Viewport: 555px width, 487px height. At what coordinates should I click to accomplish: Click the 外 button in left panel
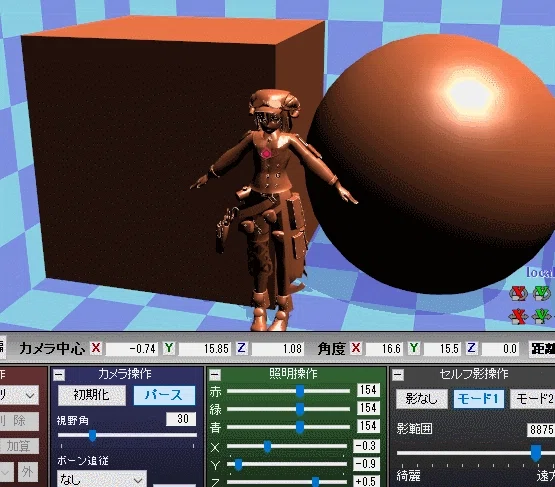point(28,472)
